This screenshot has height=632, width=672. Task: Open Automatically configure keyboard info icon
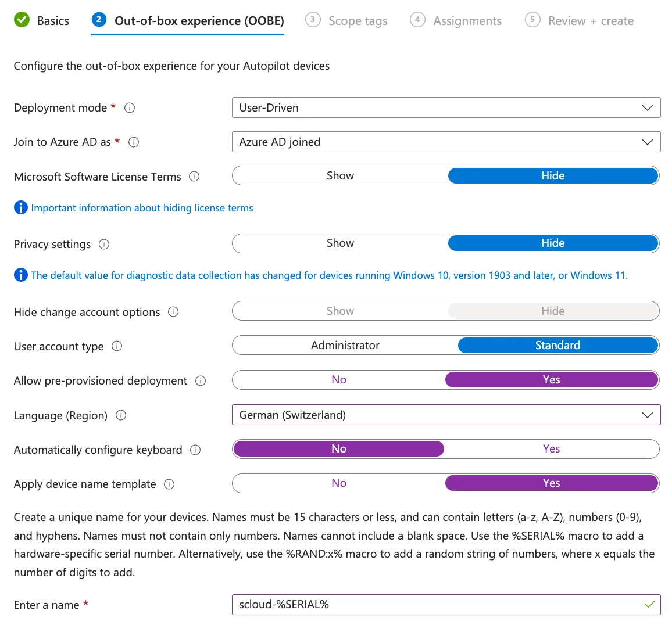(x=195, y=450)
